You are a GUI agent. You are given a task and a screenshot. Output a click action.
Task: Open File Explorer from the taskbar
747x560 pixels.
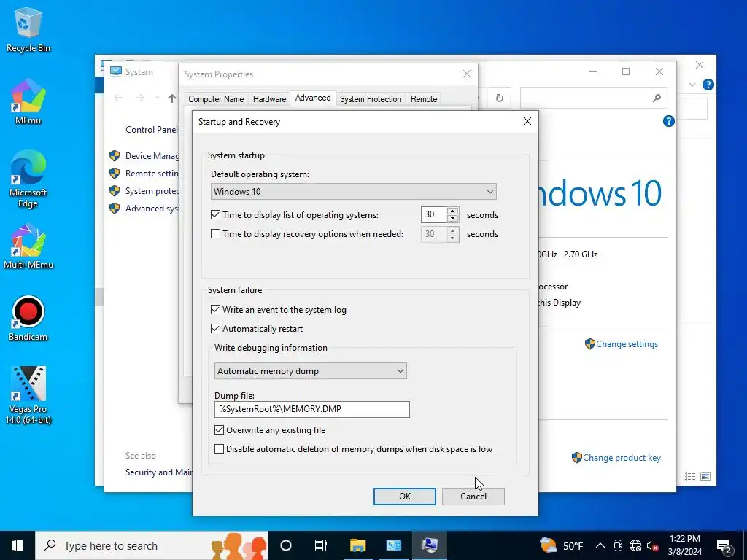click(357, 545)
